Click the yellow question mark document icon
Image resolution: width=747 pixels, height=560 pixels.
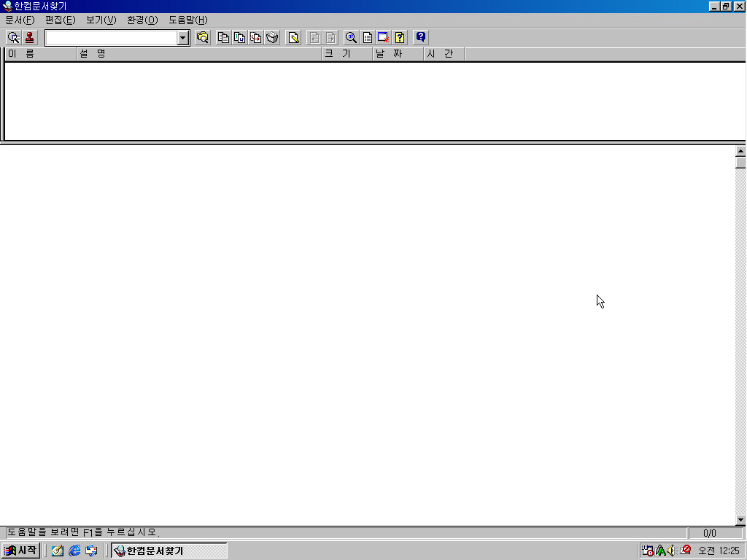(400, 38)
